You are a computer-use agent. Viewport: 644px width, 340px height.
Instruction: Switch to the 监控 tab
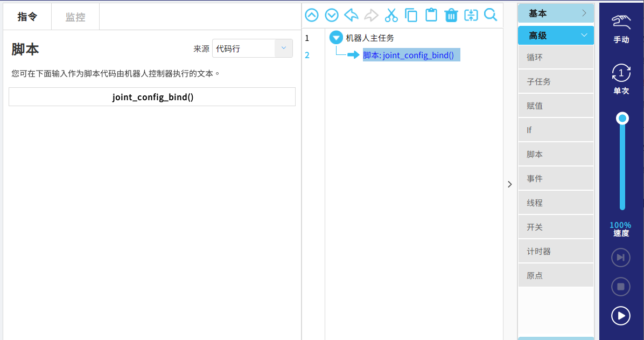(75, 17)
